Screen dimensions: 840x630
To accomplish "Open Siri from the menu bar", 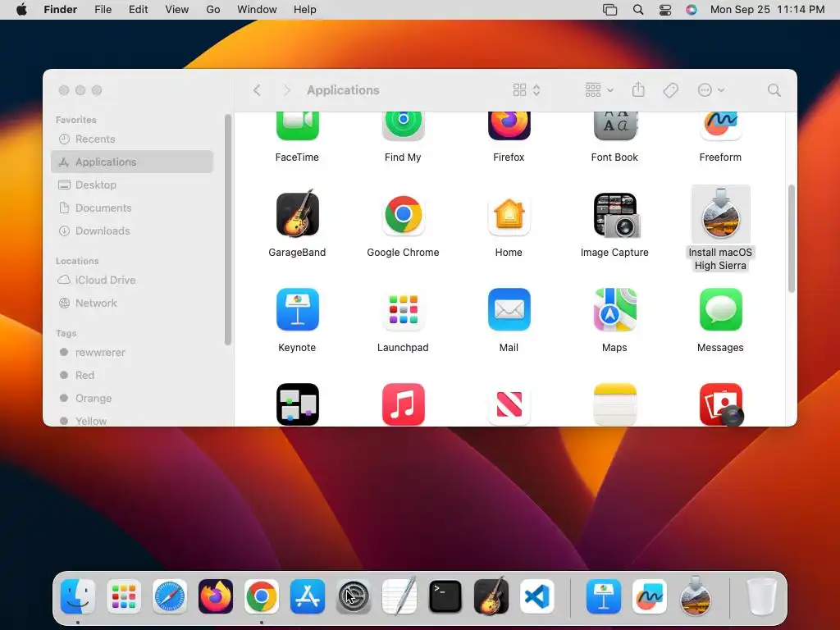I will coord(692,10).
